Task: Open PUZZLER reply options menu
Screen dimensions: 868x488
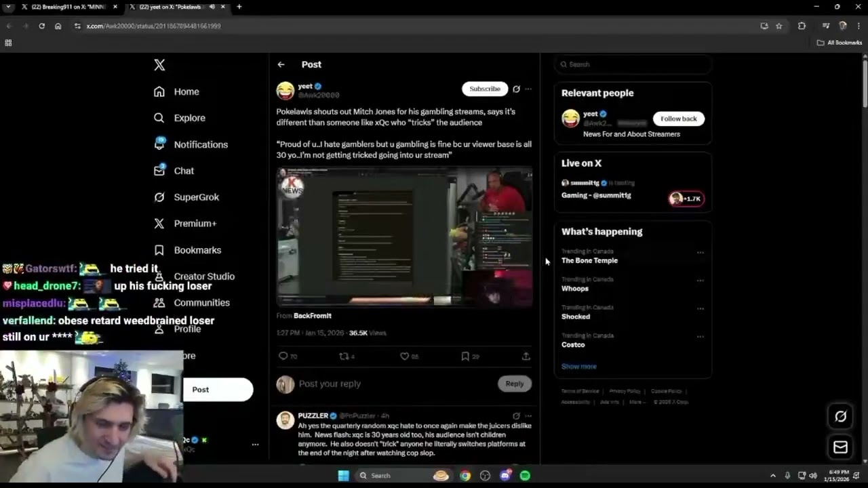Action: [528, 416]
